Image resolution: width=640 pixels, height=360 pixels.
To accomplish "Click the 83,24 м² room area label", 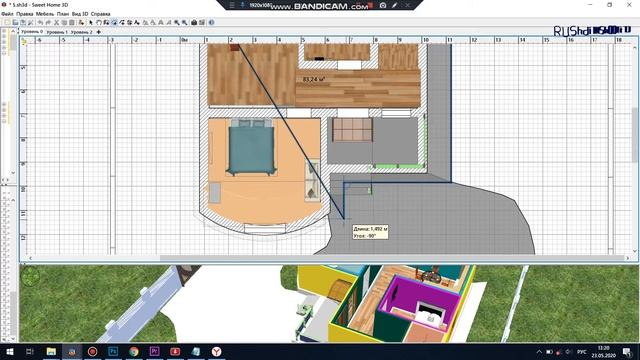I will click(313, 79).
